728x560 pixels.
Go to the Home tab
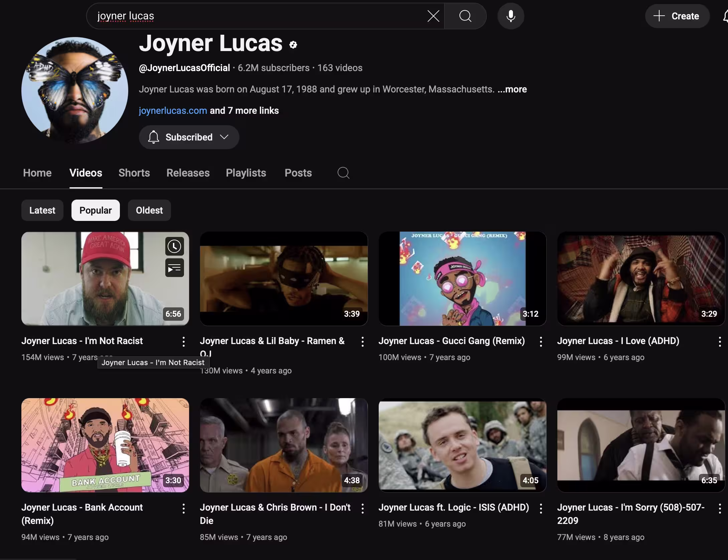click(x=37, y=173)
